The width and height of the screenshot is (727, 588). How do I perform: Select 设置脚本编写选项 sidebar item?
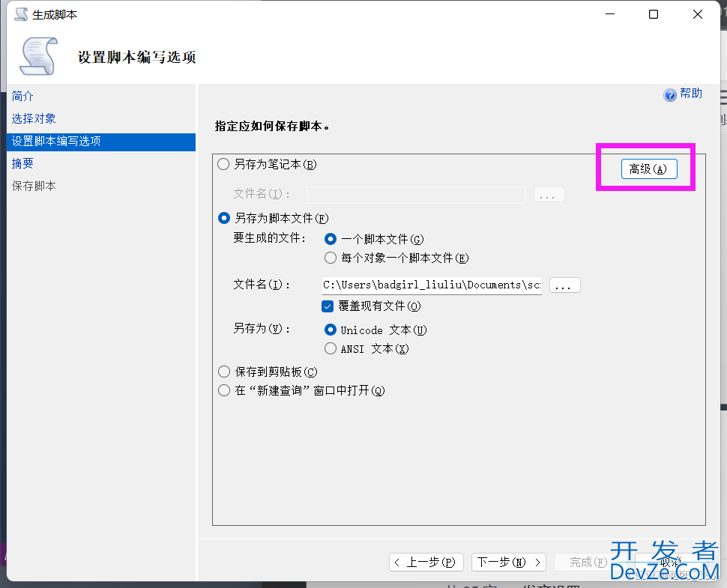click(x=101, y=142)
